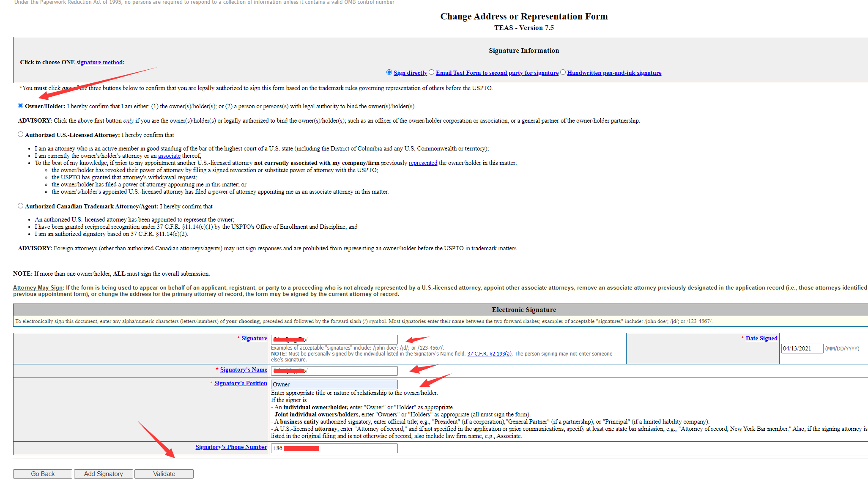Select the Owner/Holder radio button
Screen dimensions: 868x498
point(20,106)
